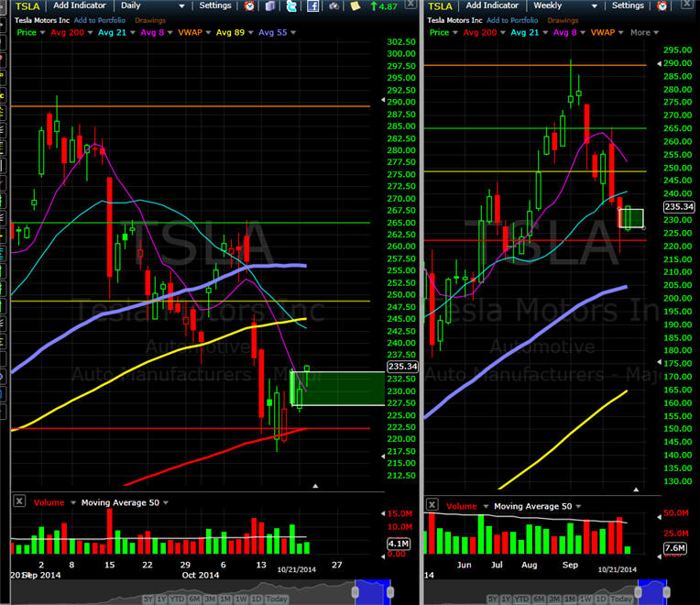Share chart via Twitter bird icon

[x=291, y=5]
